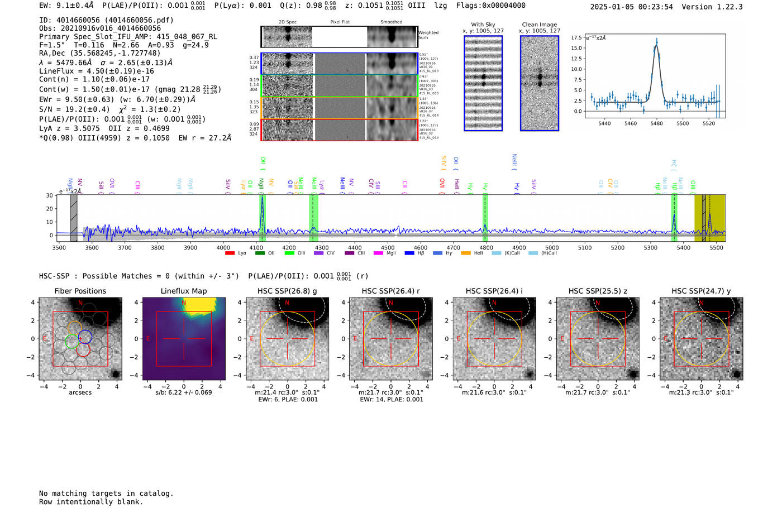Select the HSC SSP g-band cutout

point(287,339)
